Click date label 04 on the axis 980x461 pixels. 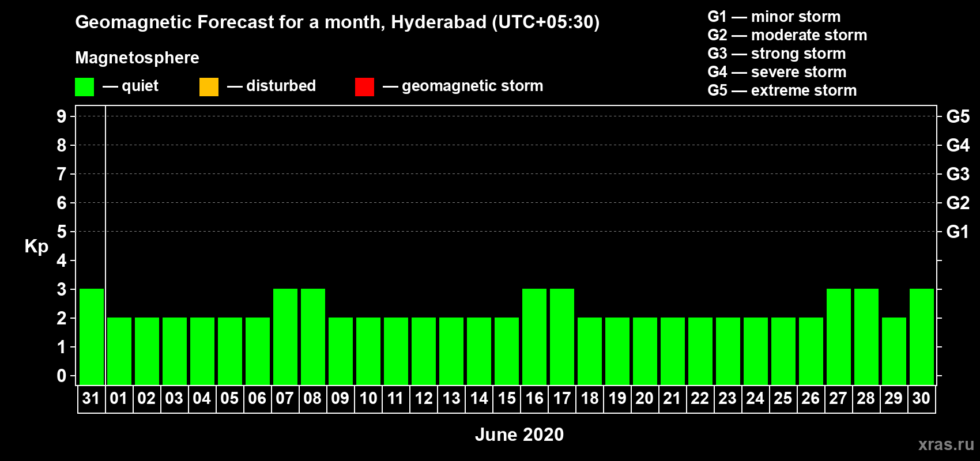[x=202, y=398]
